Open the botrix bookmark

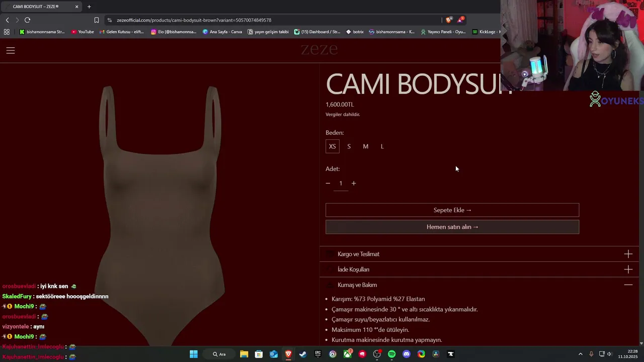coord(355,32)
